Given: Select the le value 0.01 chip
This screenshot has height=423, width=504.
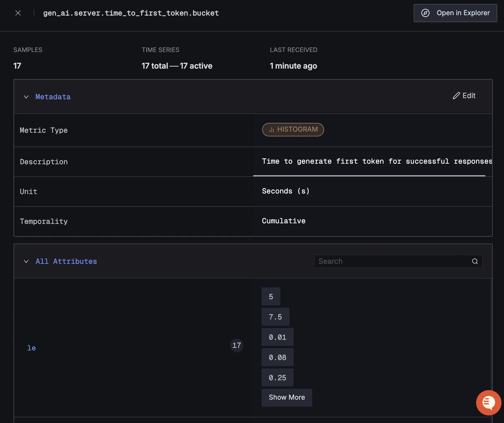Looking at the screenshot, I should pyautogui.click(x=277, y=337).
